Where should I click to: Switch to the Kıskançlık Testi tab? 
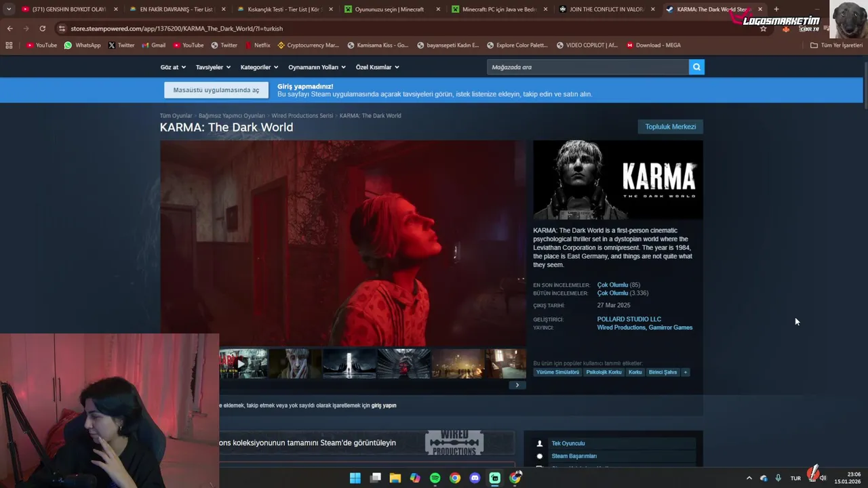pyautogui.click(x=285, y=9)
